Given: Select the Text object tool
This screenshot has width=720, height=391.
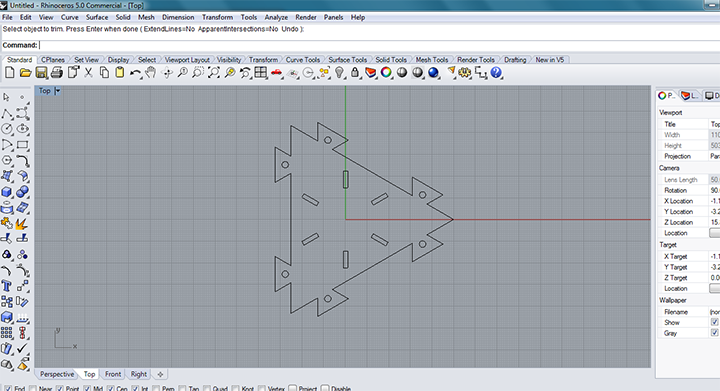Looking at the screenshot, I should click(x=7, y=286).
